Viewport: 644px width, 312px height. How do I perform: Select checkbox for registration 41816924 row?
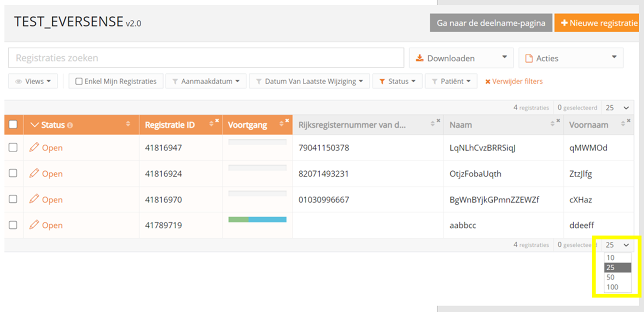click(13, 173)
